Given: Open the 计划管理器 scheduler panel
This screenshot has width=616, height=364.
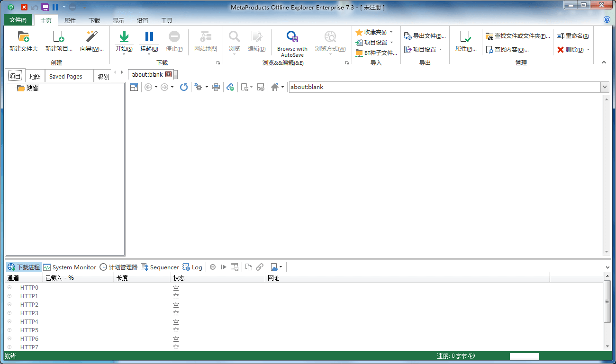Looking at the screenshot, I should click(118, 267).
